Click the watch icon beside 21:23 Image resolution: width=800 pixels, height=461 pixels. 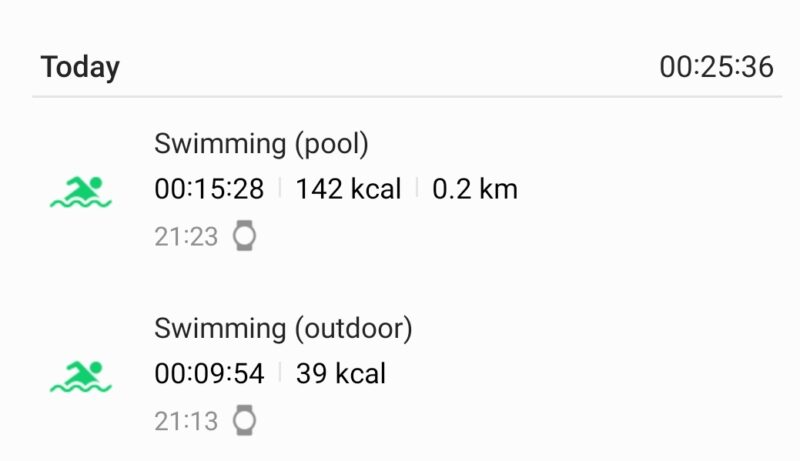(x=244, y=236)
